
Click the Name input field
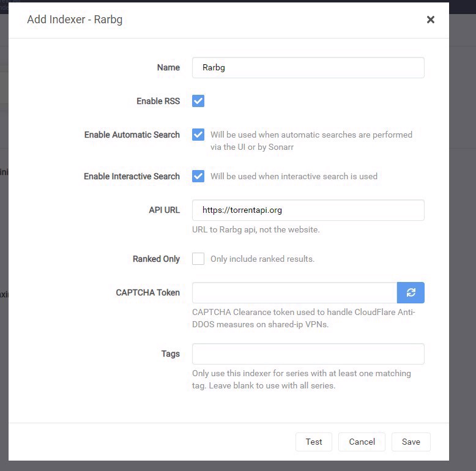click(x=308, y=67)
